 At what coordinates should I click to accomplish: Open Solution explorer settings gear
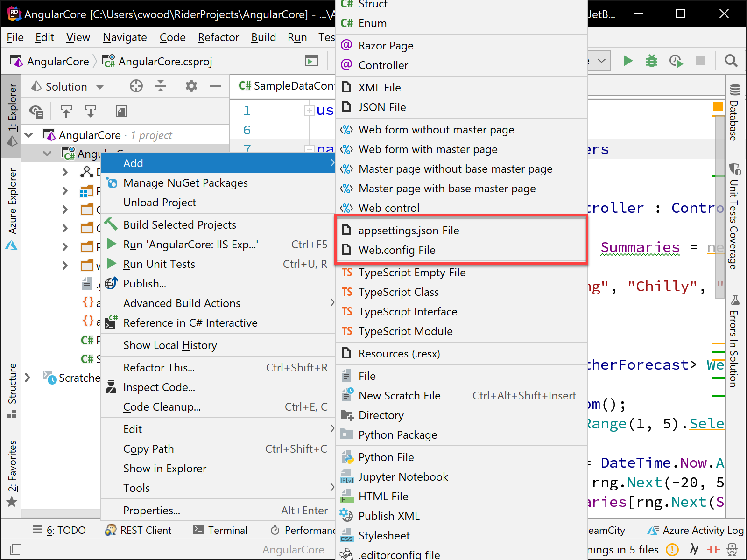coord(191,86)
